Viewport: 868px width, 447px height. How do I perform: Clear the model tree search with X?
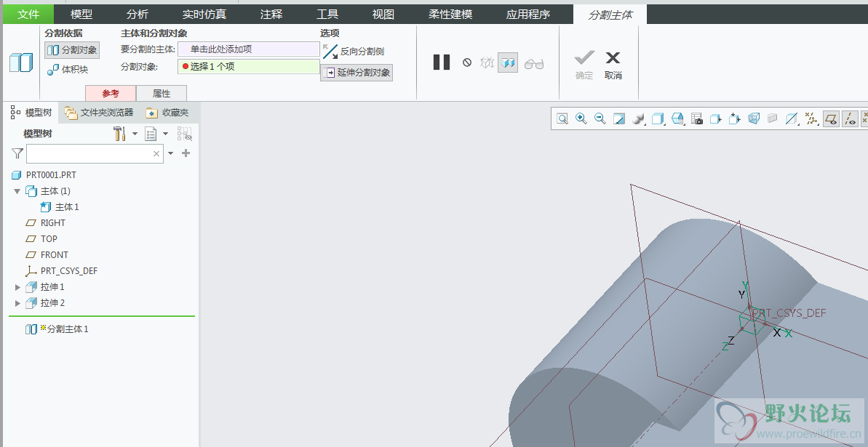click(156, 154)
